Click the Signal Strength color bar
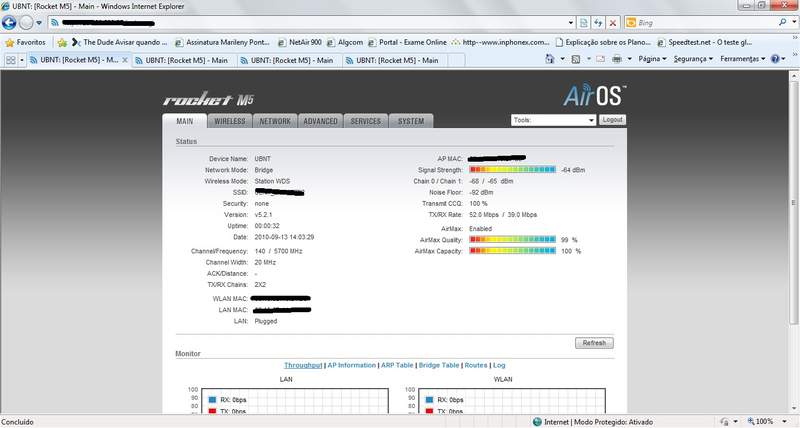The image size is (800, 428). pyautogui.click(x=512, y=169)
